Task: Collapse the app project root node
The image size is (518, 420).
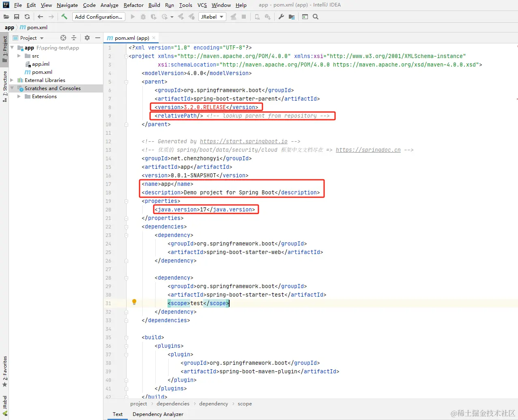Action: pos(12,47)
